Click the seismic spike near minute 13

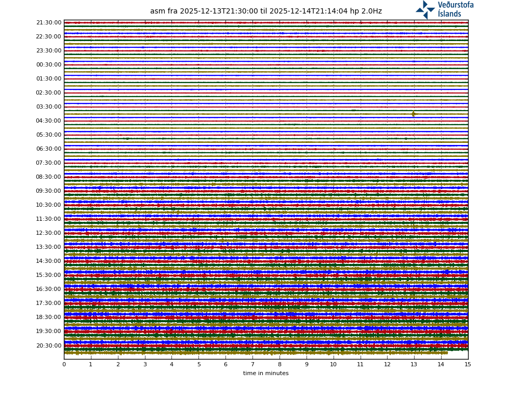click(414, 114)
